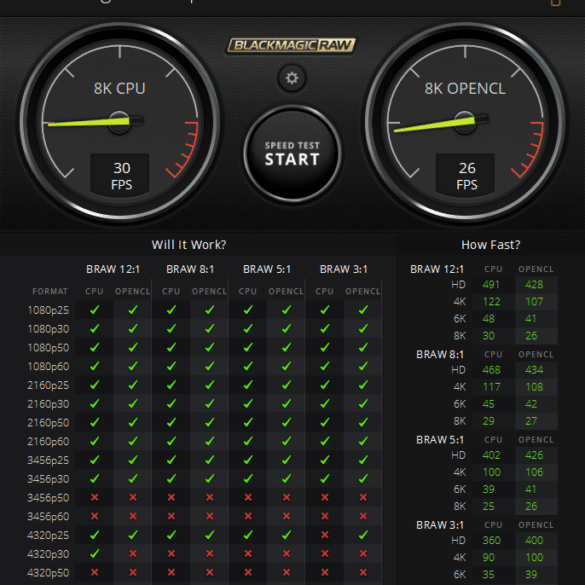Click the 8K OPENCL gauge dial
This screenshot has width=585, height=585.
[x=465, y=122]
